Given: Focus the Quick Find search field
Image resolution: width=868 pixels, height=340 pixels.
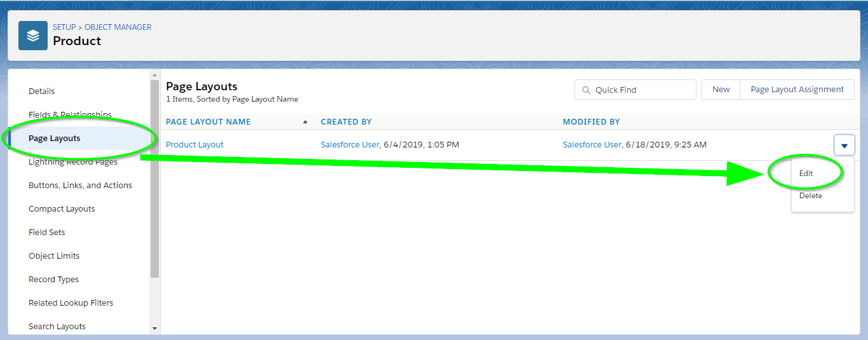Looking at the screenshot, I should click(x=635, y=90).
